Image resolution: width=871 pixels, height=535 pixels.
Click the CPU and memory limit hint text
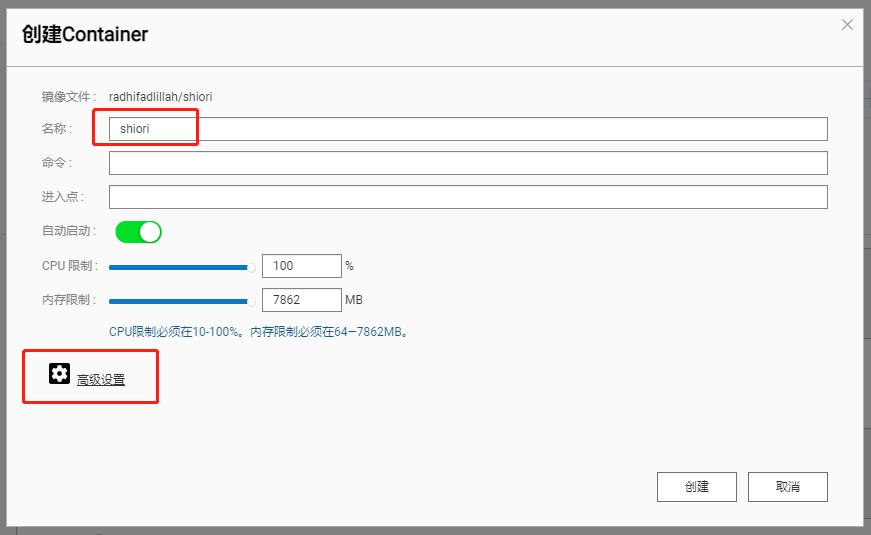259,332
